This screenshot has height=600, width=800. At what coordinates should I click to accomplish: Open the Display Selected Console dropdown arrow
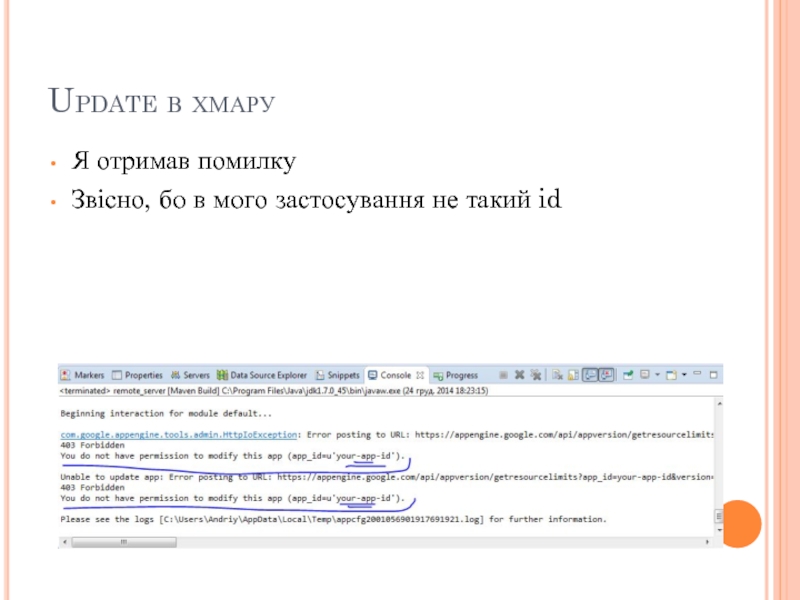click(657, 375)
